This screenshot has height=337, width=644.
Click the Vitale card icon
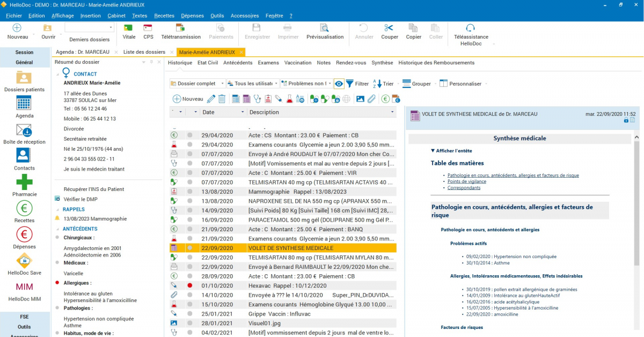[129, 28]
